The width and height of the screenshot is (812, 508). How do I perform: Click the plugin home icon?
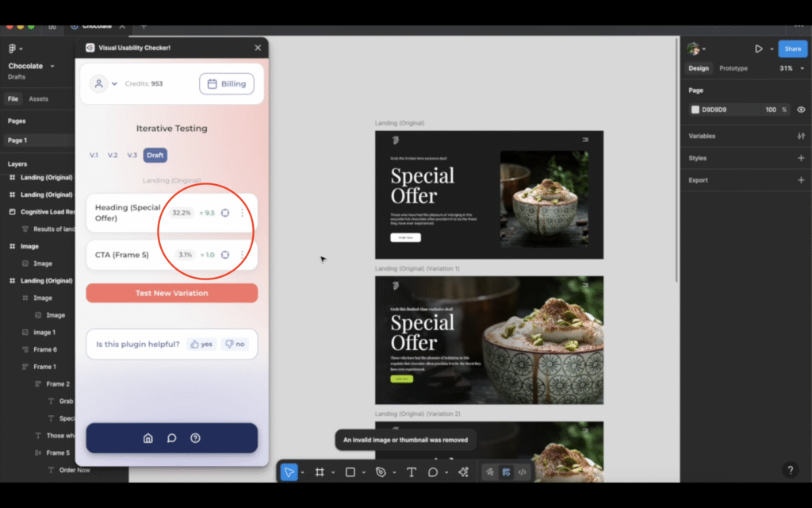tap(147, 438)
